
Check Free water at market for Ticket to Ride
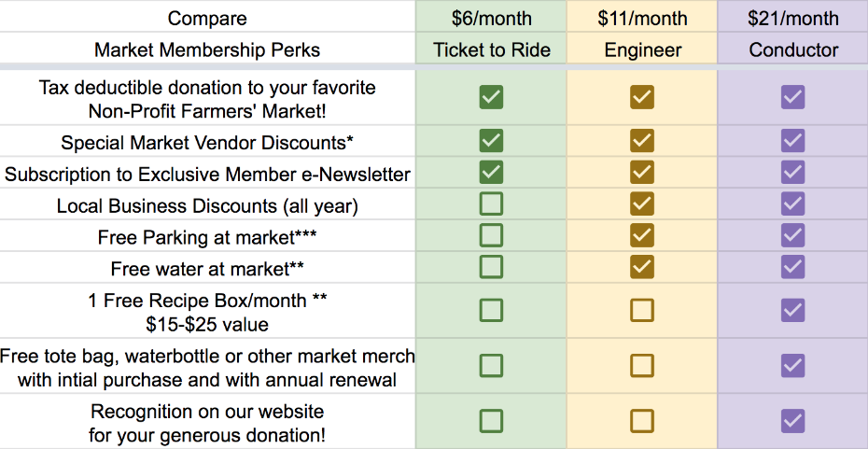point(491,267)
